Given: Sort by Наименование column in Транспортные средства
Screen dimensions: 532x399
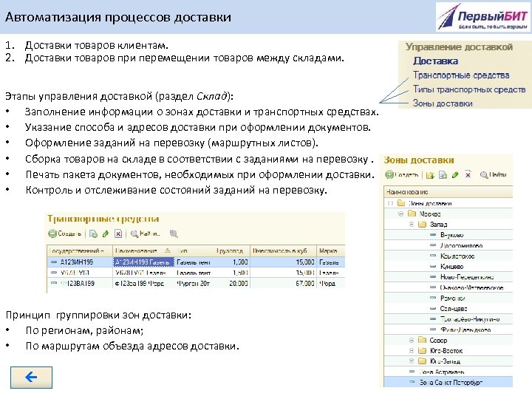Looking at the screenshot, I should coord(143,251).
